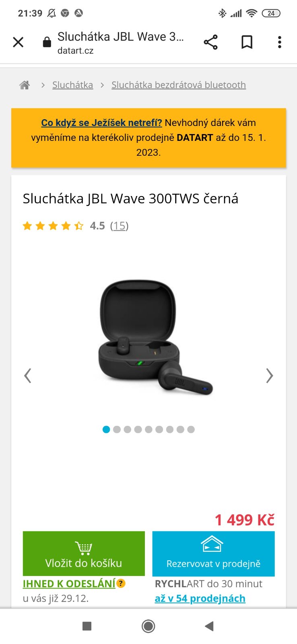Viewport: 297px width, 644px height.
Task: View the 15 reviews link
Action: pyautogui.click(x=119, y=226)
